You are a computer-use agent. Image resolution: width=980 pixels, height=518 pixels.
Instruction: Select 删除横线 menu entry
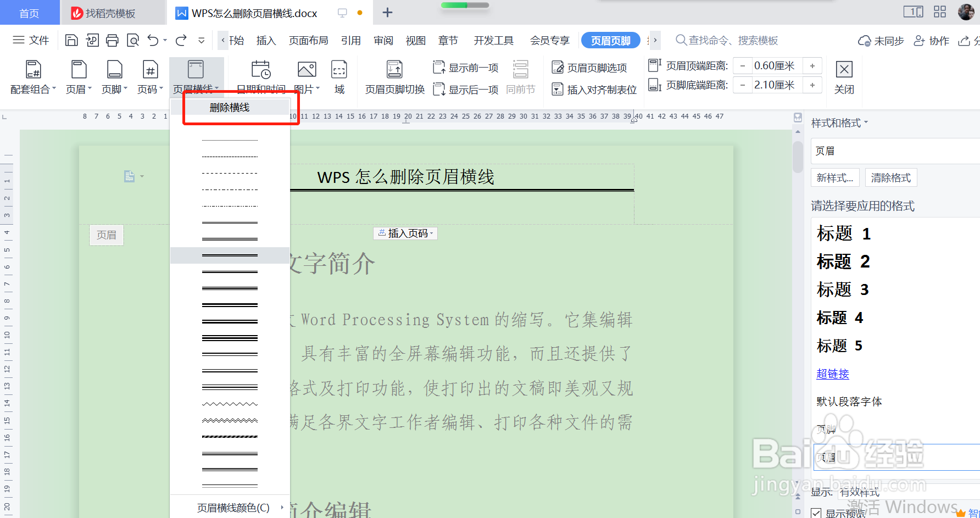pos(230,107)
